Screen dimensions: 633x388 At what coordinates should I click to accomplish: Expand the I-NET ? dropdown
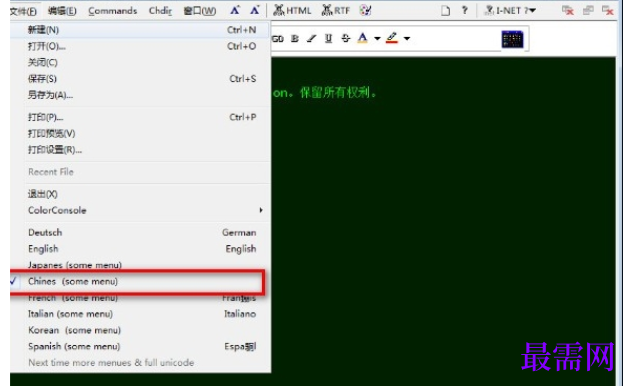[x=510, y=10]
